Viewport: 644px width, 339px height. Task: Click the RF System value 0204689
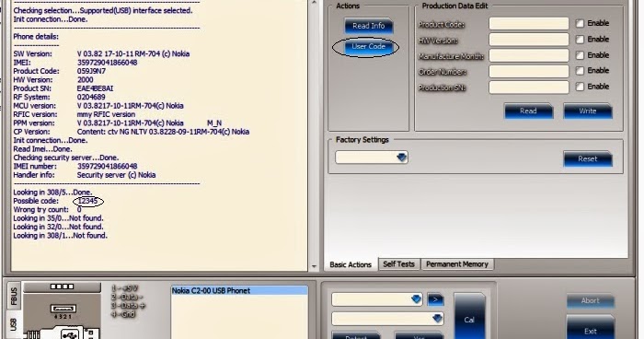(x=91, y=97)
